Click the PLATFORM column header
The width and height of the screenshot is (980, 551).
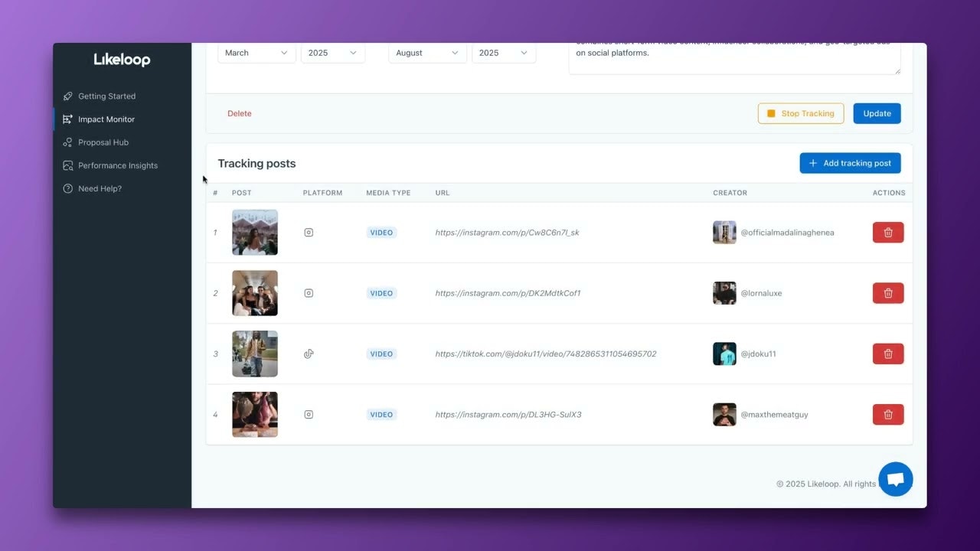click(322, 193)
